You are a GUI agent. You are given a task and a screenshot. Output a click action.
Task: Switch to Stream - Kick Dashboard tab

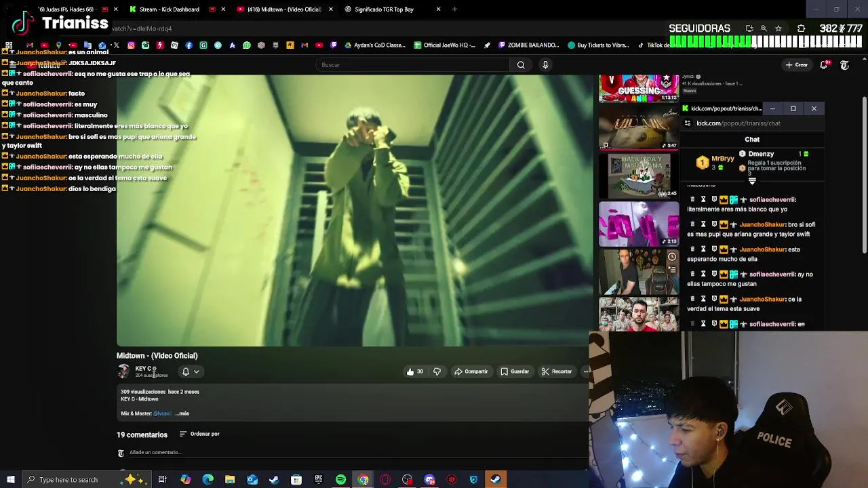pos(170,9)
